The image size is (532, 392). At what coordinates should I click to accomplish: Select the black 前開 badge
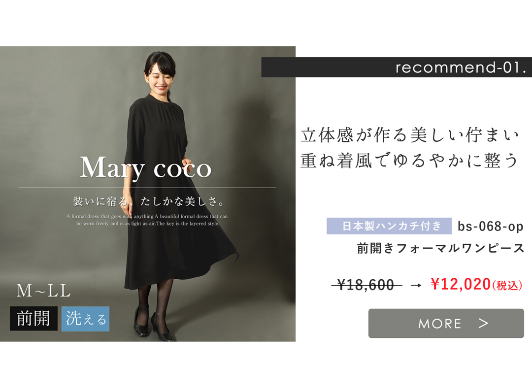[33, 319]
